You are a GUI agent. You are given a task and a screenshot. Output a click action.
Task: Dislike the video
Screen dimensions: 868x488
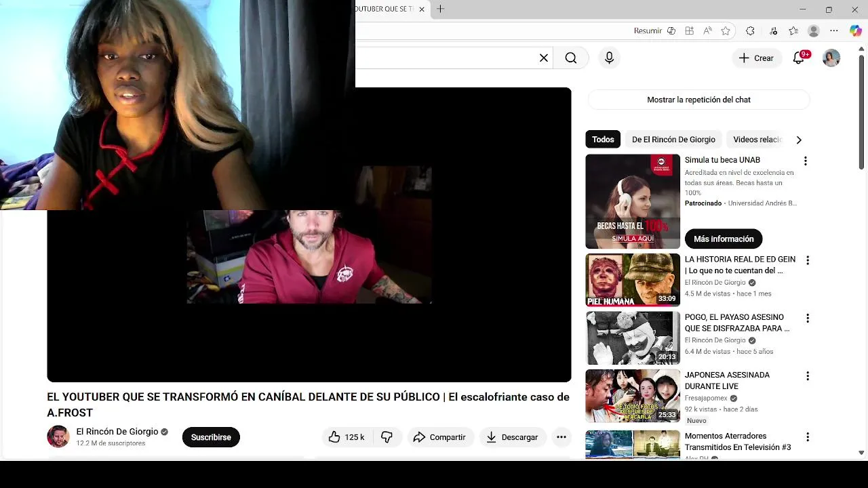point(387,438)
